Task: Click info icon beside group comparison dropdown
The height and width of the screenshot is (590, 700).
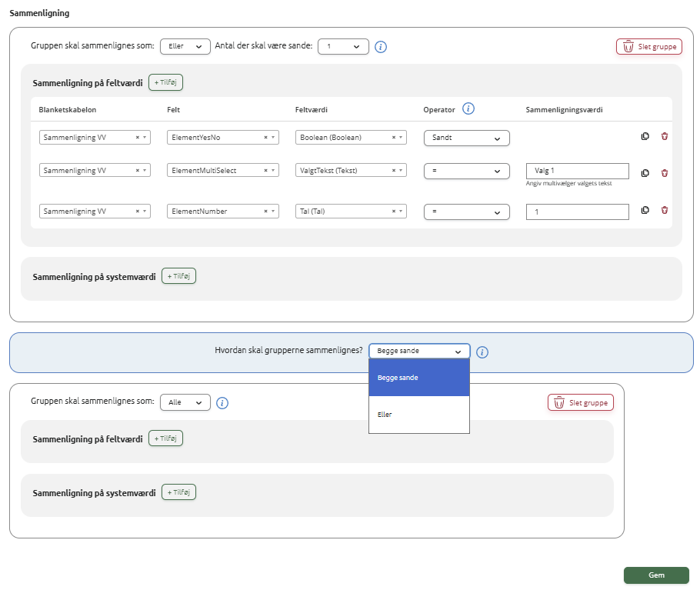Action: pos(482,352)
